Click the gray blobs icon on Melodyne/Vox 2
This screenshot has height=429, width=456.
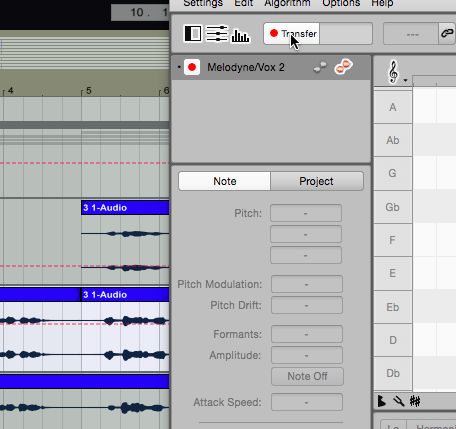320,67
